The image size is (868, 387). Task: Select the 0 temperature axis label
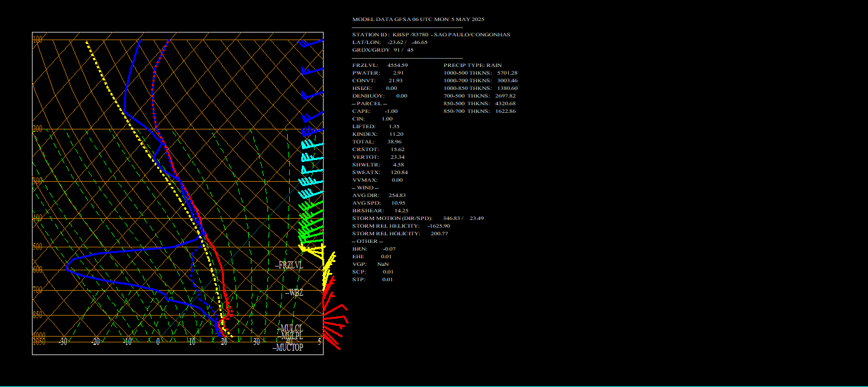click(x=158, y=342)
